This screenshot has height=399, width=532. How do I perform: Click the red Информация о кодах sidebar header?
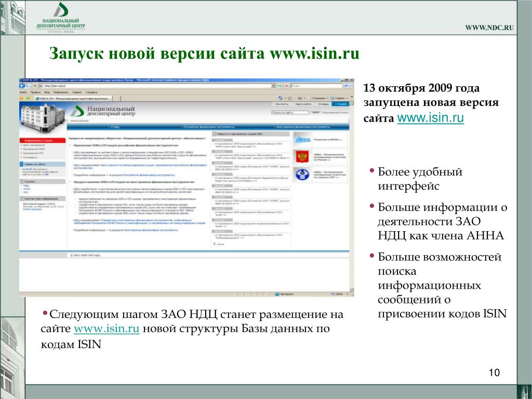coord(43,140)
